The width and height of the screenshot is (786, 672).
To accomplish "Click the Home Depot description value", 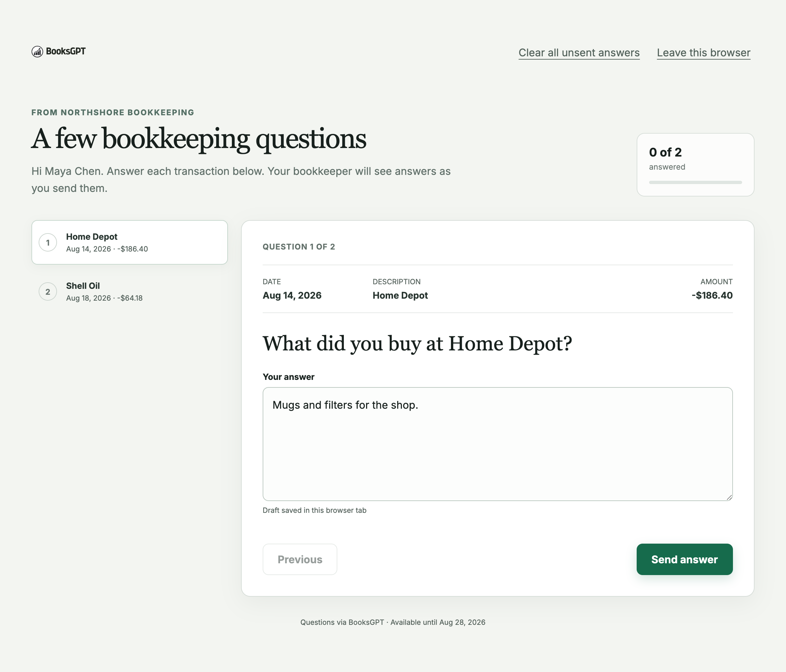I will tap(400, 295).
